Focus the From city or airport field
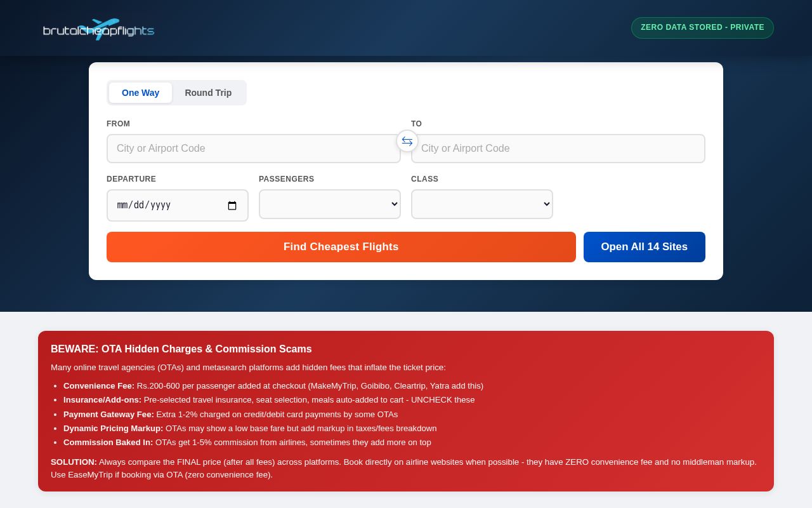The image size is (812, 508). [x=254, y=149]
